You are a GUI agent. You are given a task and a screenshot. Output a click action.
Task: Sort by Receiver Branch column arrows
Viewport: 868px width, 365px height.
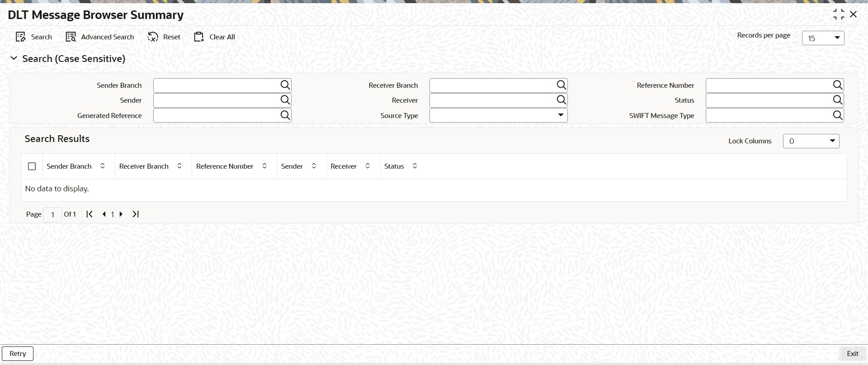(x=179, y=166)
